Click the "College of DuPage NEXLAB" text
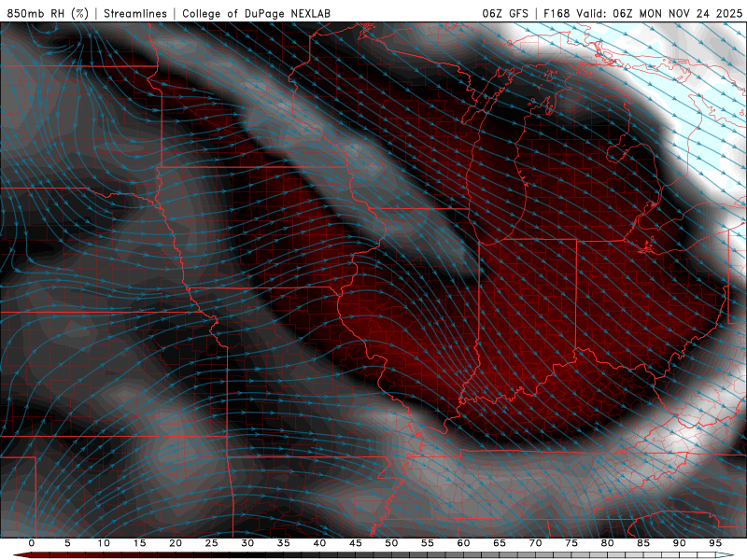Screen dimensions: 747x560 click(256, 13)
